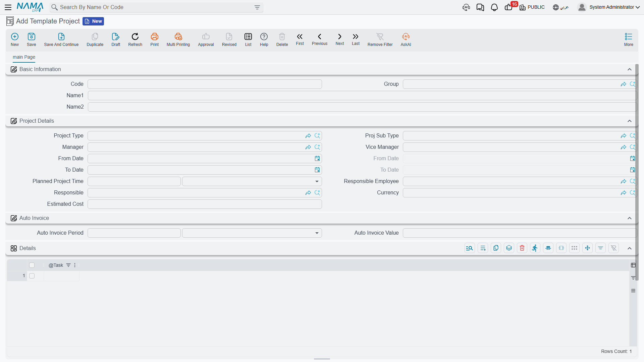Image resolution: width=644 pixels, height=362 pixels.
Task: Open AskAI assistant in toolbar
Action: tap(406, 40)
